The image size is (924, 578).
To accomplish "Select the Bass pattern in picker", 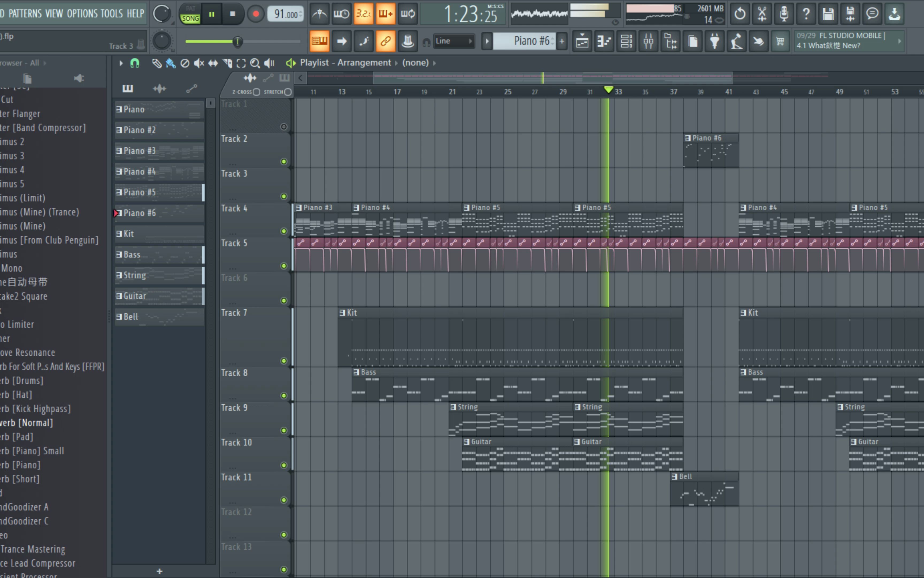I will pos(160,254).
